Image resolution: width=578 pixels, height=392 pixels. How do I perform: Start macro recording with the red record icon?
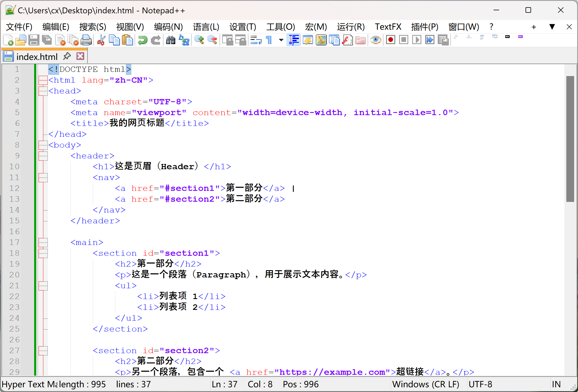(x=391, y=40)
